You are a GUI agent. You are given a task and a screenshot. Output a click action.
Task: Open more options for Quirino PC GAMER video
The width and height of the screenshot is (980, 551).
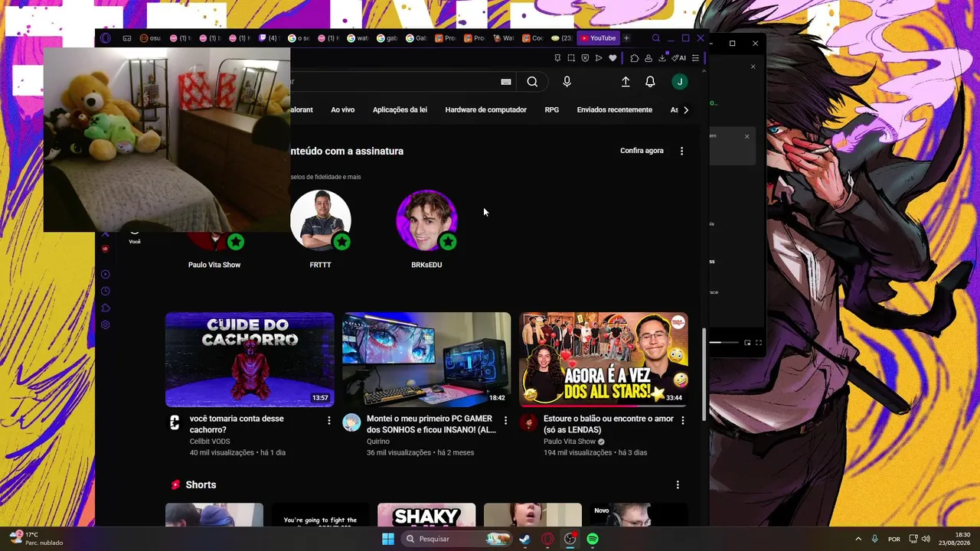coord(505,420)
